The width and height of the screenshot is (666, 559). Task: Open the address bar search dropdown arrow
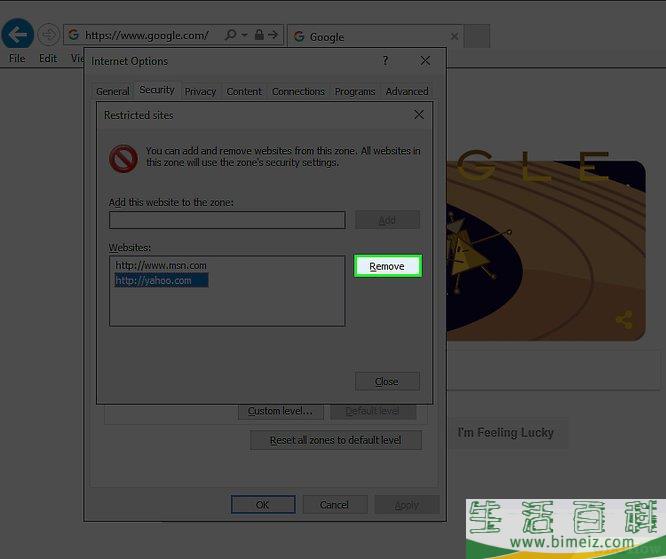point(244,35)
